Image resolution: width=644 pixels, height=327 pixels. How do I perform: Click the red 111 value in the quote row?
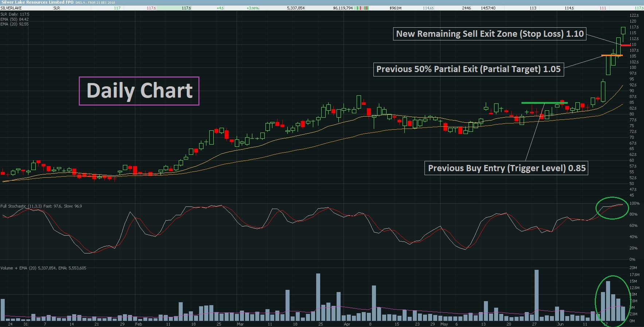point(603,8)
